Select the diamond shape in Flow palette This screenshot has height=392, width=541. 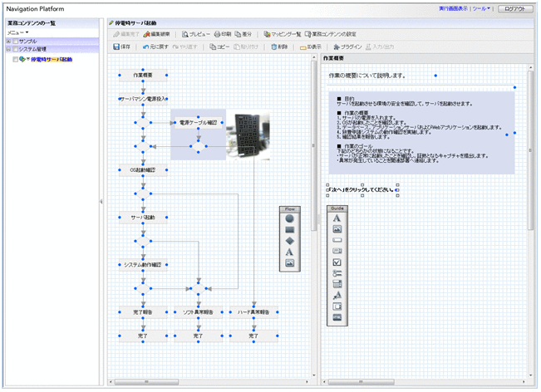tap(289, 241)
